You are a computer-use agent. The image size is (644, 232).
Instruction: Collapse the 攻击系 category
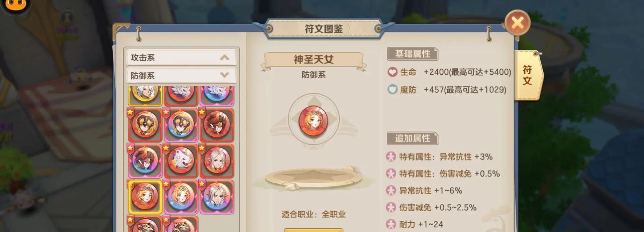(x=224, y=57)
